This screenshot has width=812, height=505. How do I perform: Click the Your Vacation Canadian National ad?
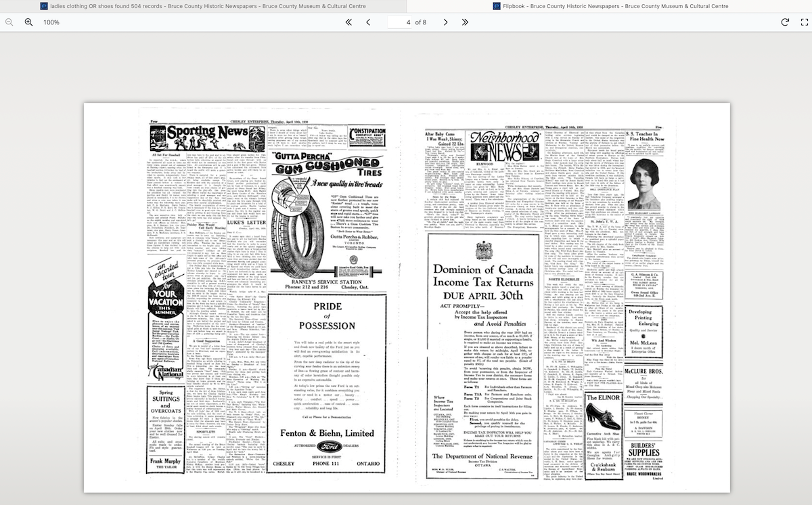[x=165, y=319]
